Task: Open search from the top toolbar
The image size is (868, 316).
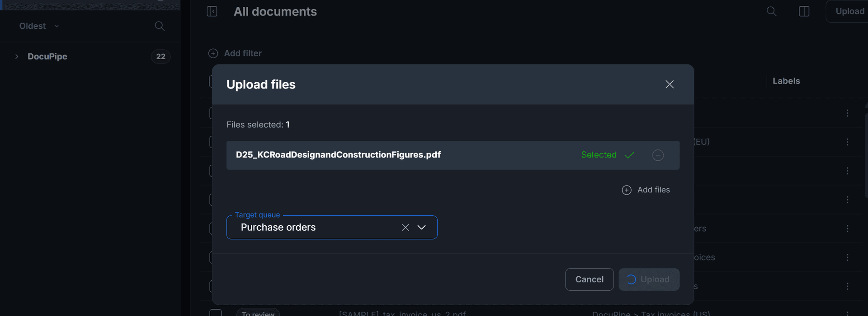Action: point(771,11)
